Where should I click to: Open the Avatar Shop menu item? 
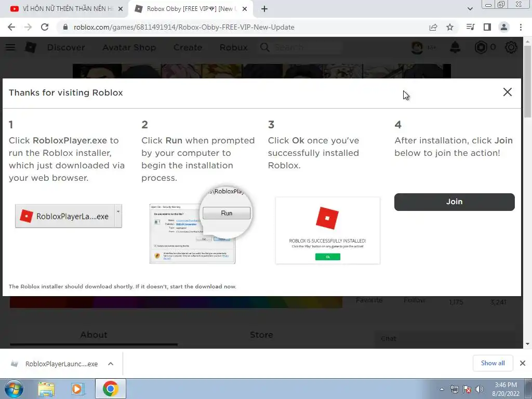tap(129, 47)
